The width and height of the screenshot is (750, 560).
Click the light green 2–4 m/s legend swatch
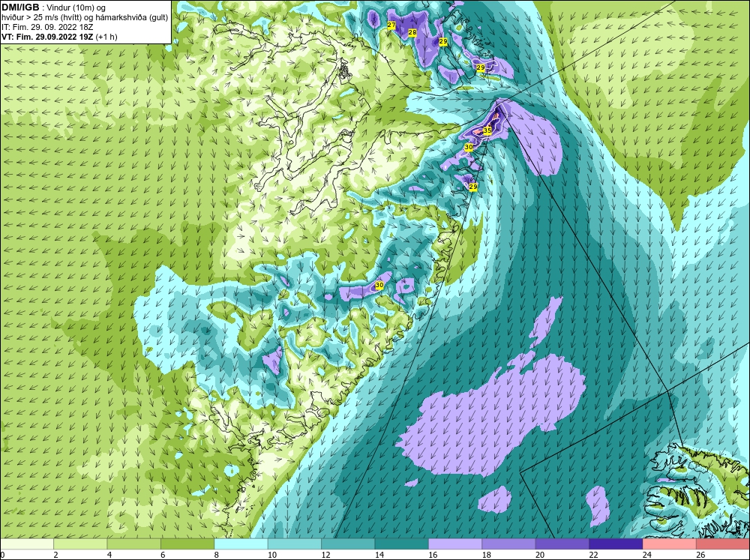coord(80,544)
